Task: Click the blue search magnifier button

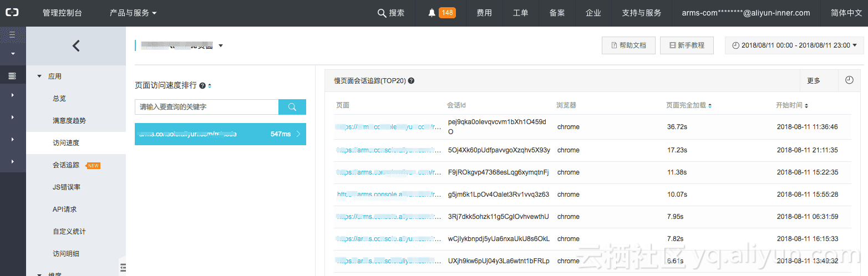Action: coord(292,107)
